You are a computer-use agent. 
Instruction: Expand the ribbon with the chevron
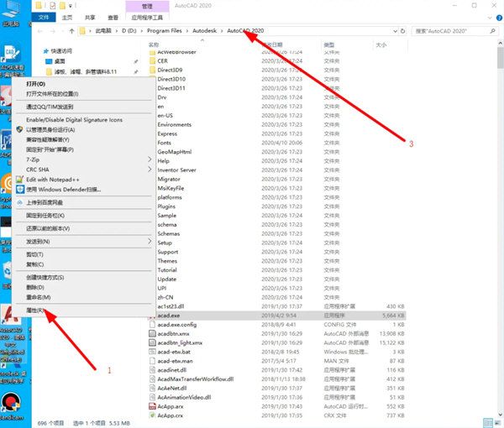(x=490, y=18)
